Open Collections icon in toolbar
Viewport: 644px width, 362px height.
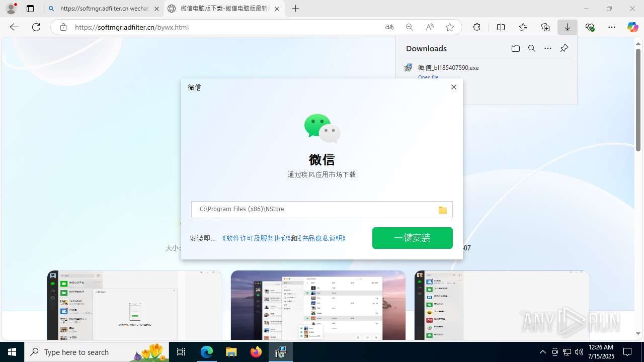click(x=545, y=27)
